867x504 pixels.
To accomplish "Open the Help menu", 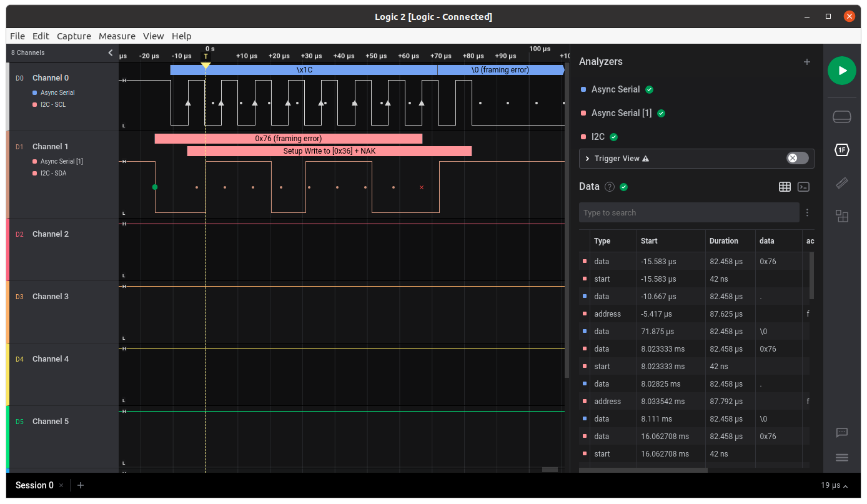I will coord(182,36).
